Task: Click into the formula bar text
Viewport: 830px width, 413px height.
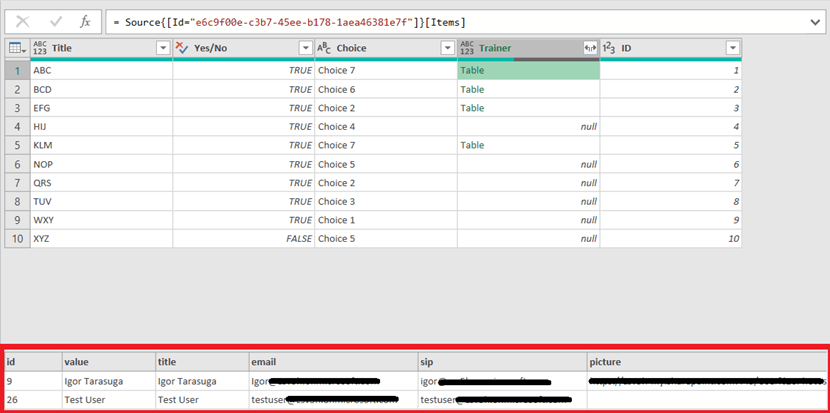Action: pos(290,22)
